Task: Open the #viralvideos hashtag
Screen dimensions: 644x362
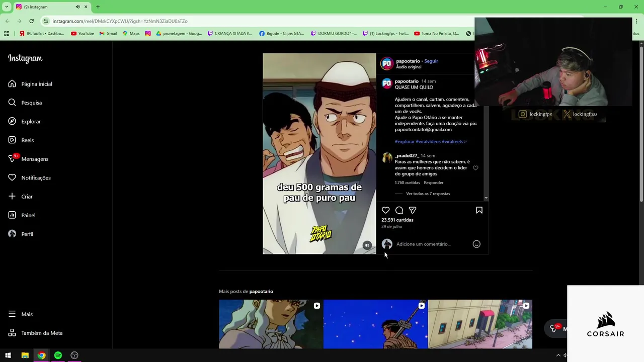Action: 428,142
